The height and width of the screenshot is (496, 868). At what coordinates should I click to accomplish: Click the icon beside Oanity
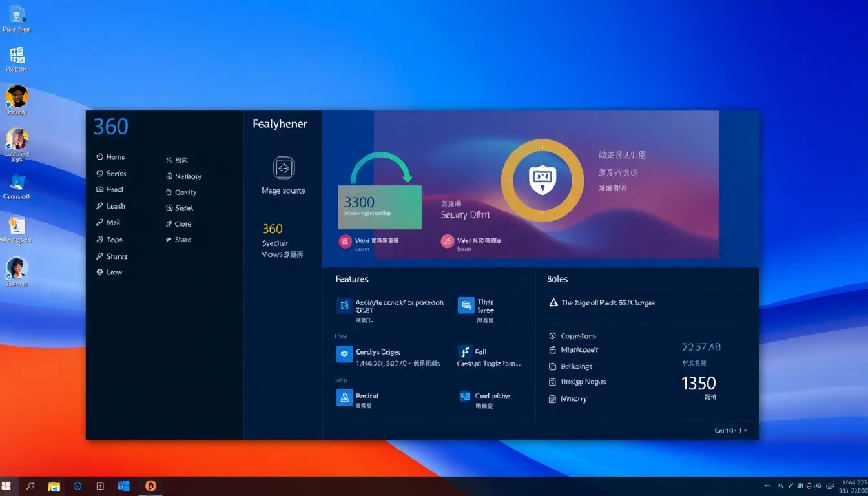coord(169,192)
